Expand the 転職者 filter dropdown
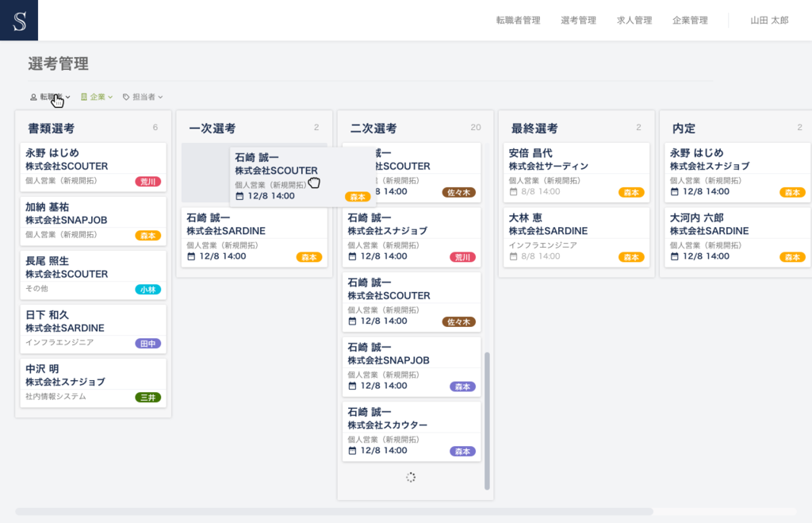This screenshot has width=812, height=523. pos(50,97)
